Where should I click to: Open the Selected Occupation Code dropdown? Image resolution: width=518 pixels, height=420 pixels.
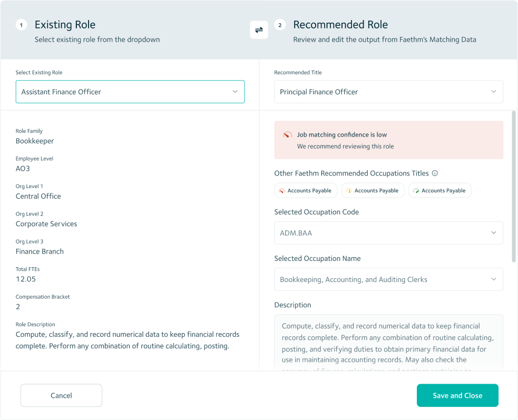coord(388,233)
